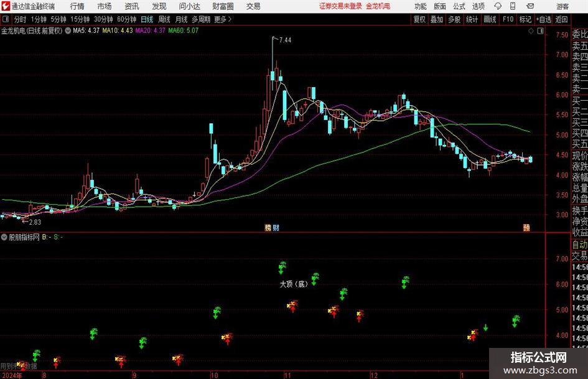Screen dimensions: 588x379
Task: Expand the main chart indicator dropdown arrow
Action: [68, 30]
